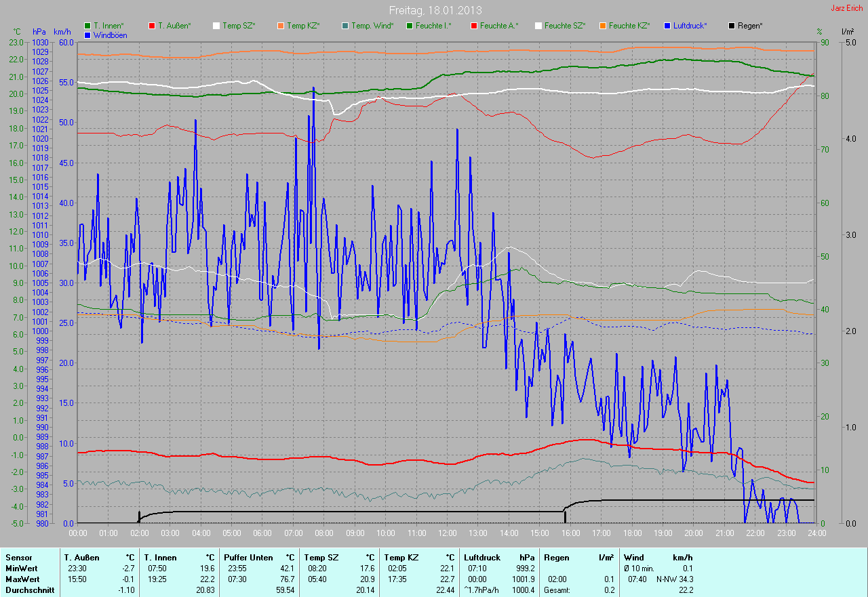Viewport: 868px width, 597px height.
Task: Click the 'l/m²' axis unit label at top right
Action: 847,32
